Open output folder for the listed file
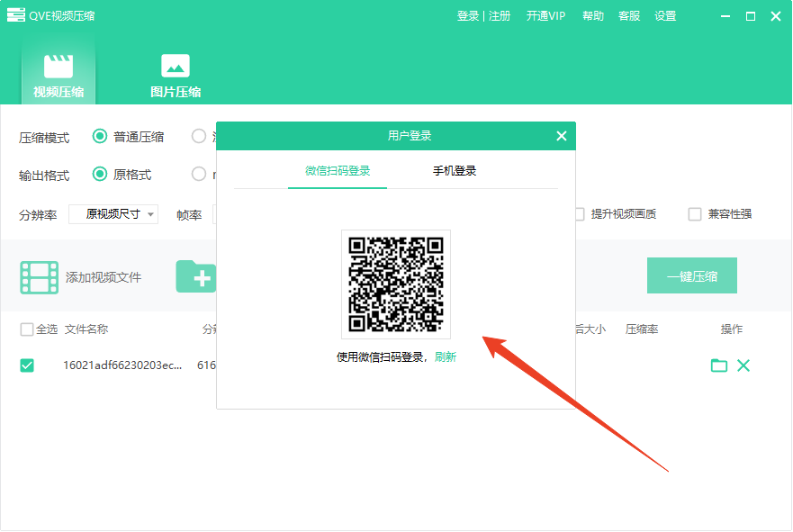This screenshot has width=793, height=532. pos(718,365)
